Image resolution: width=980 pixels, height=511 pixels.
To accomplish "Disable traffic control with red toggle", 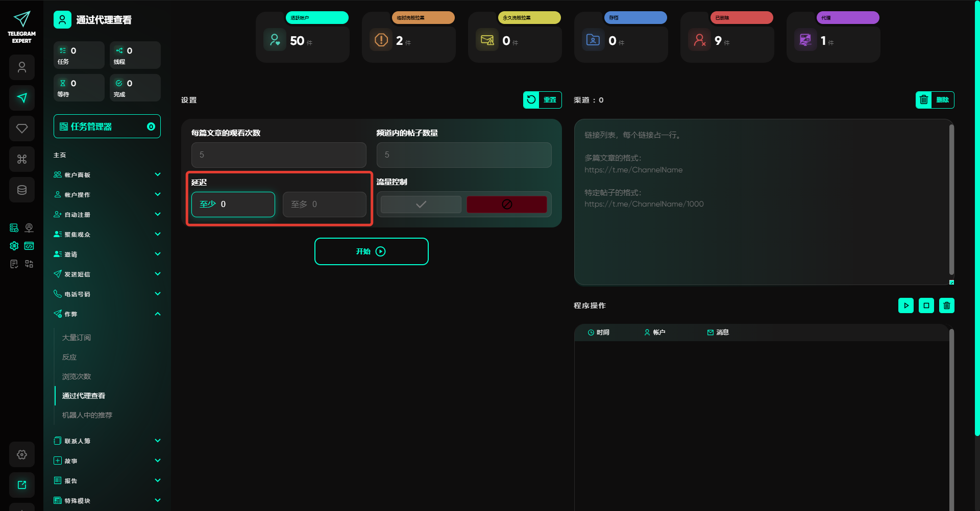I will [x=506, y=205].
